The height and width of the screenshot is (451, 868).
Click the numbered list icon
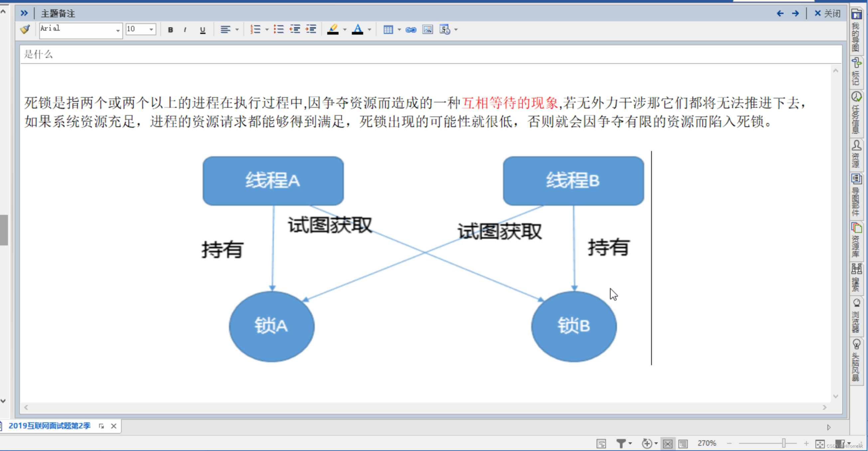[x=255, y=30]
